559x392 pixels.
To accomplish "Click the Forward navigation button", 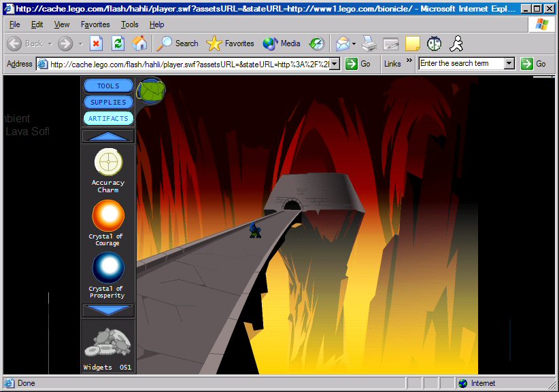I will coord(65,43).
